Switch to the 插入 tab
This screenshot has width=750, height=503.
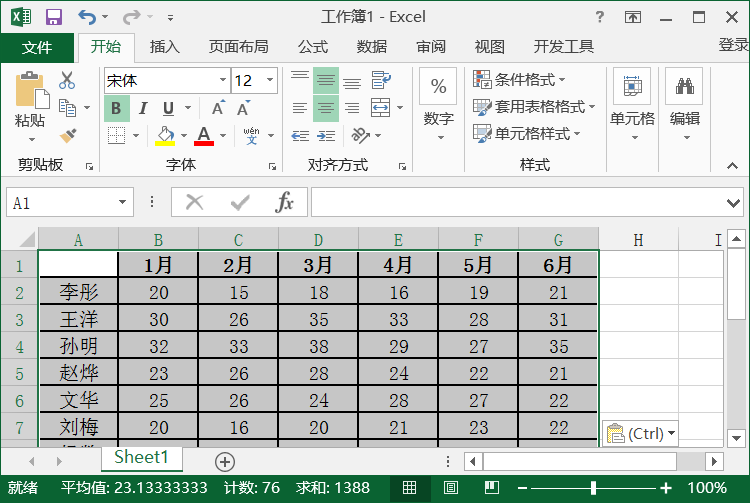coord(165,47)
